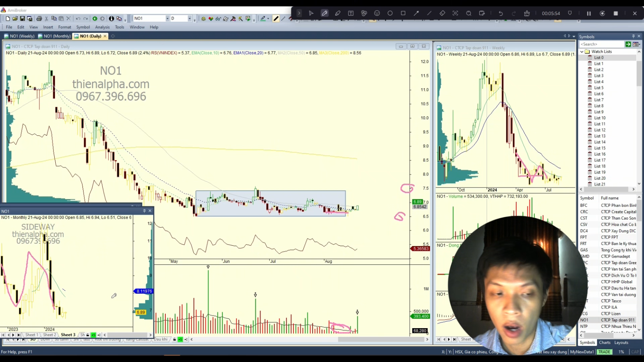Select List 12 in Watch Lists
This screenshot has width=644, height=362.
[x=600, y=130]
